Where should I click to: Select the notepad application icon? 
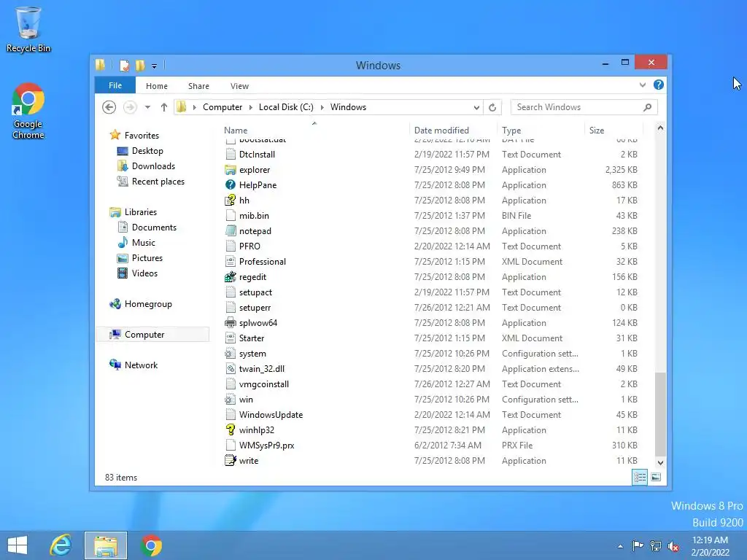click(230, 231)
